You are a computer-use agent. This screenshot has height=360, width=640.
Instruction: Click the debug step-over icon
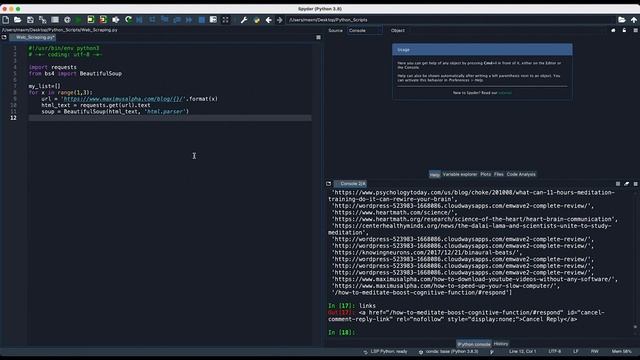pyautogui.click(x=152, y=20)
